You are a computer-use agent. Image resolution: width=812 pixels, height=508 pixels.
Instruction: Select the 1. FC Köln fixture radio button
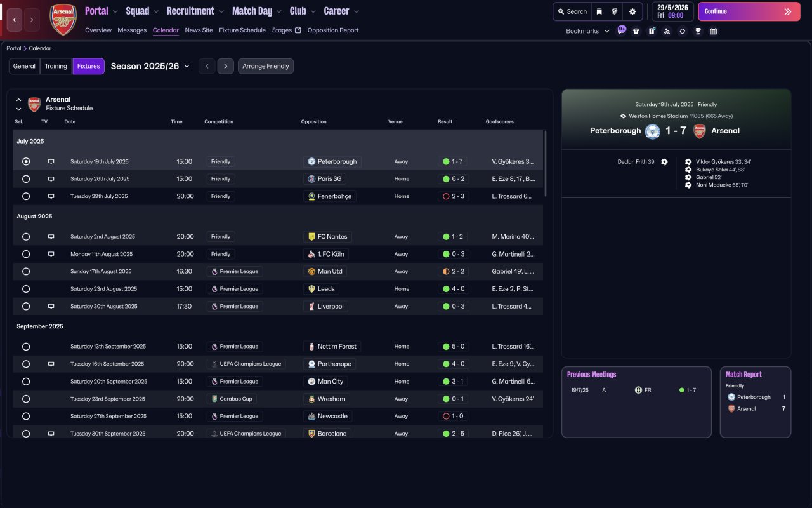coord(26,254)
